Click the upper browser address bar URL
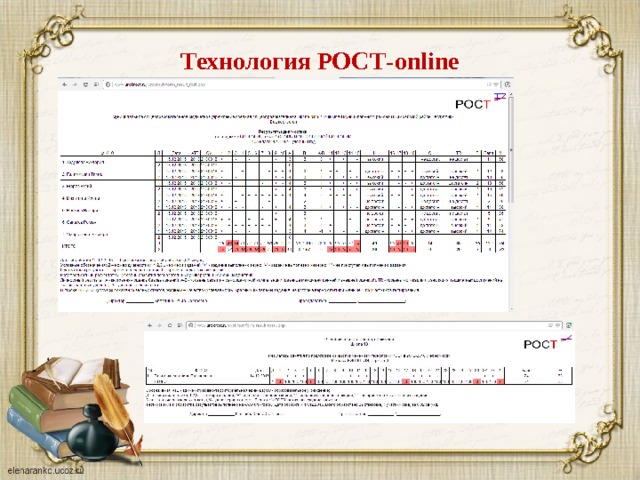The width and height of the screenshot is (640, 480). [159, 84]
